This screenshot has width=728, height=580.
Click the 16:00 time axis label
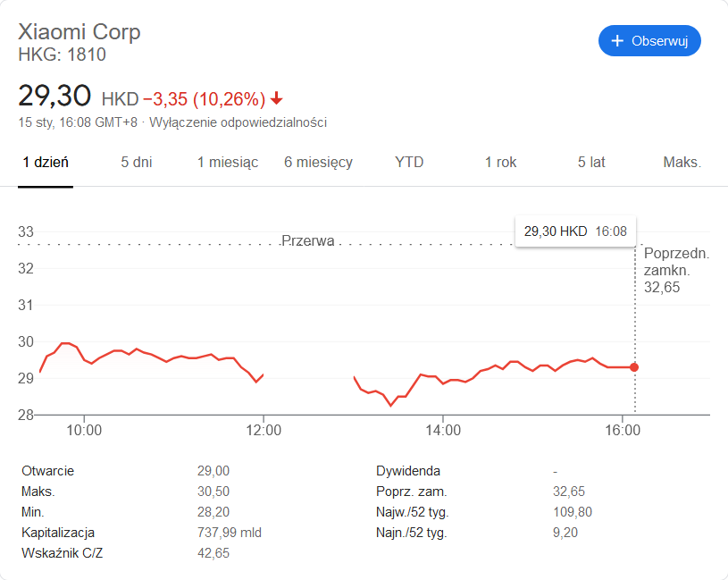pyautogui.click(x=623, y=430)
